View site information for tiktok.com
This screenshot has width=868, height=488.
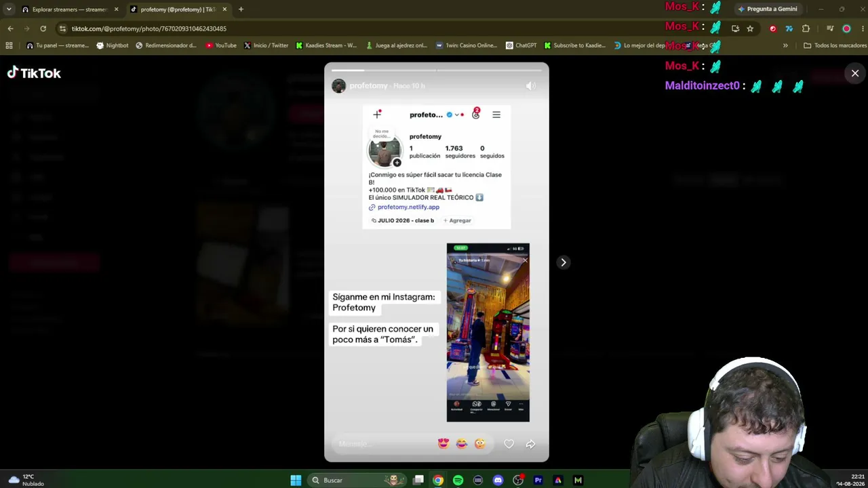tap(62, 28)
